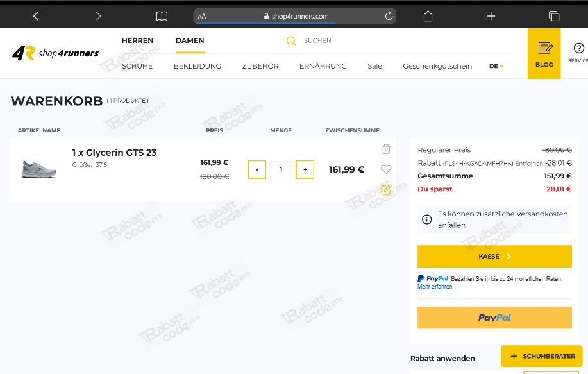Image resolution: width=588 pixels, height=374 pixels.
Task: Click the shop4runners.com address bar
Action: coord(295,16)
